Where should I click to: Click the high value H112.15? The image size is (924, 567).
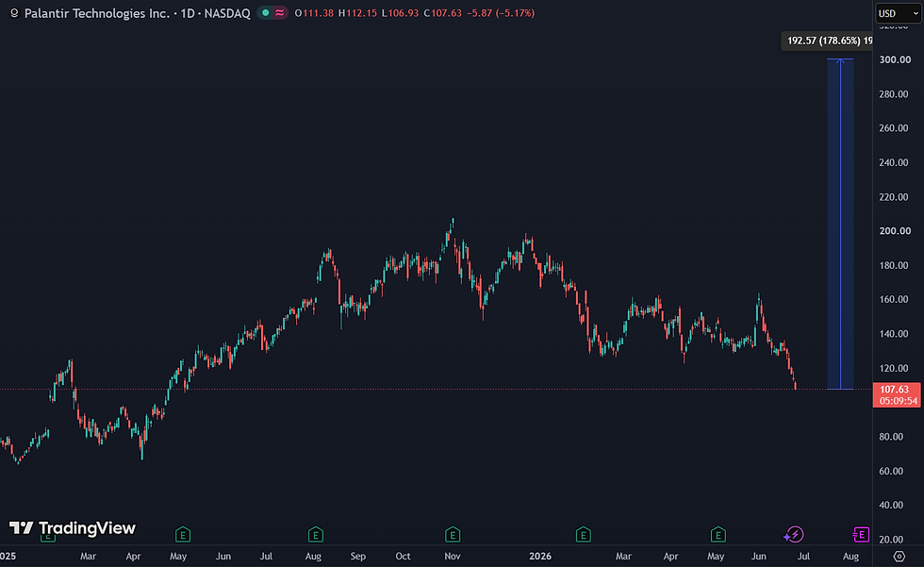(x=357, y=13)
